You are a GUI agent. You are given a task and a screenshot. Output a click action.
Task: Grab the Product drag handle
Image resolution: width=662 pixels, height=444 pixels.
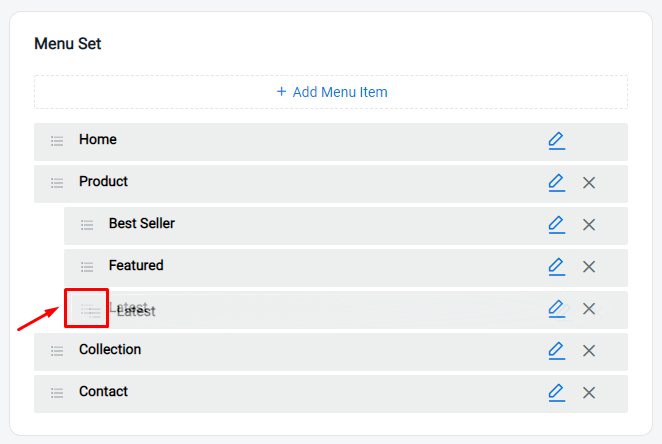pos(57,183)
